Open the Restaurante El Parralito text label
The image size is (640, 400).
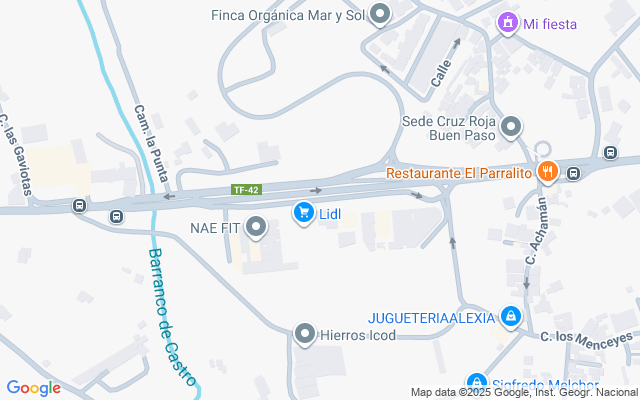459,173
